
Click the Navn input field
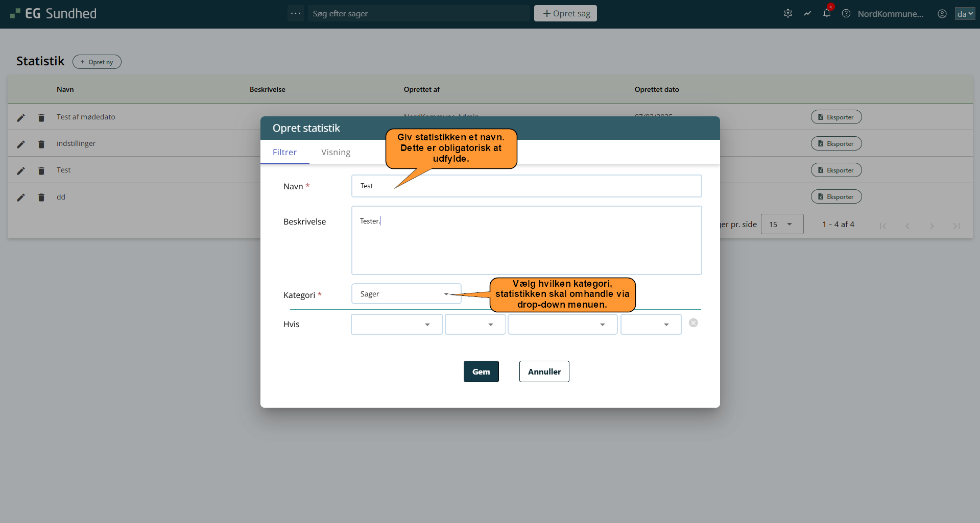tap(526, 186)
